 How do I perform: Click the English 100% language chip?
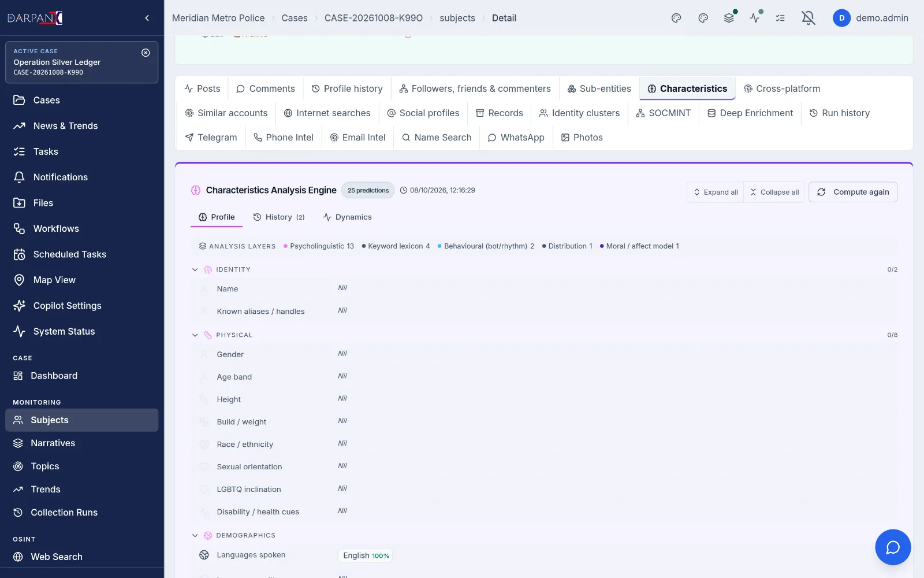click(366, 555)
